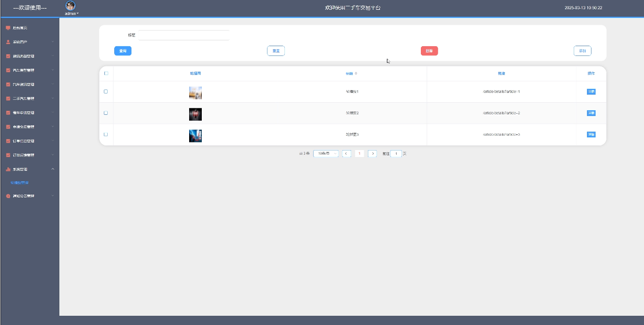This screenshot has height=325, width=644.
Task: Open the 申请交易管理 menu
Action: (29, 127)
